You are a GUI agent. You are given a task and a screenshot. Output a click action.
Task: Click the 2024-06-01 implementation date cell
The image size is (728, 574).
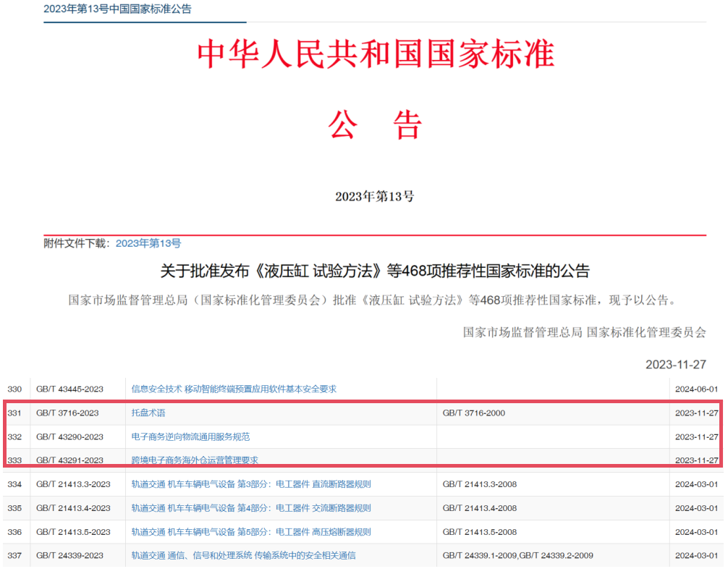(696, 389)
